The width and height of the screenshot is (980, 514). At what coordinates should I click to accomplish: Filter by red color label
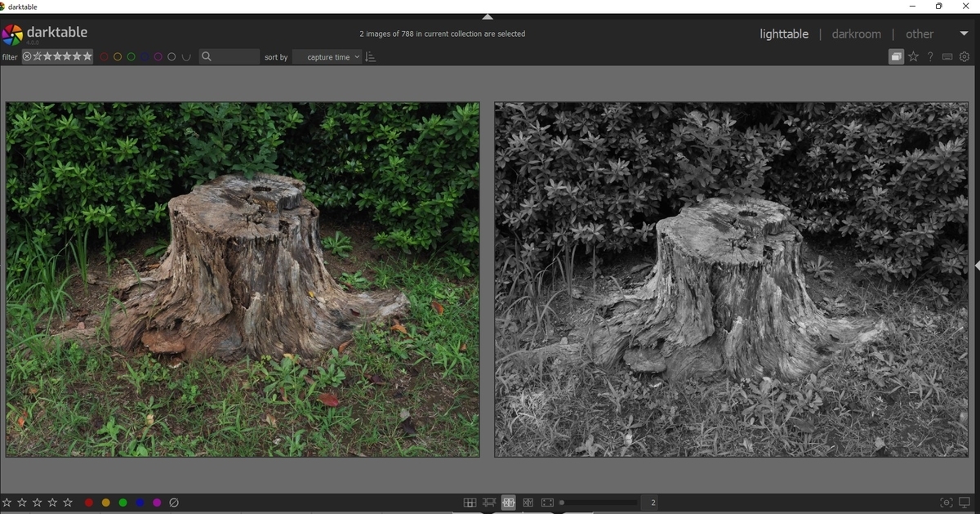coord(104,57)
